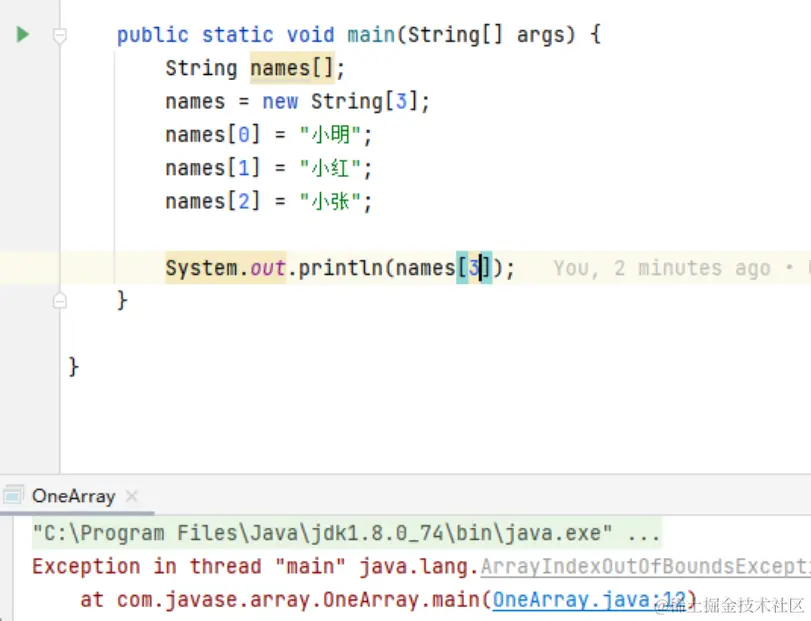Click the 'out' field in System.out
Viewport: 811px width, 621px height.
point(268,268)
